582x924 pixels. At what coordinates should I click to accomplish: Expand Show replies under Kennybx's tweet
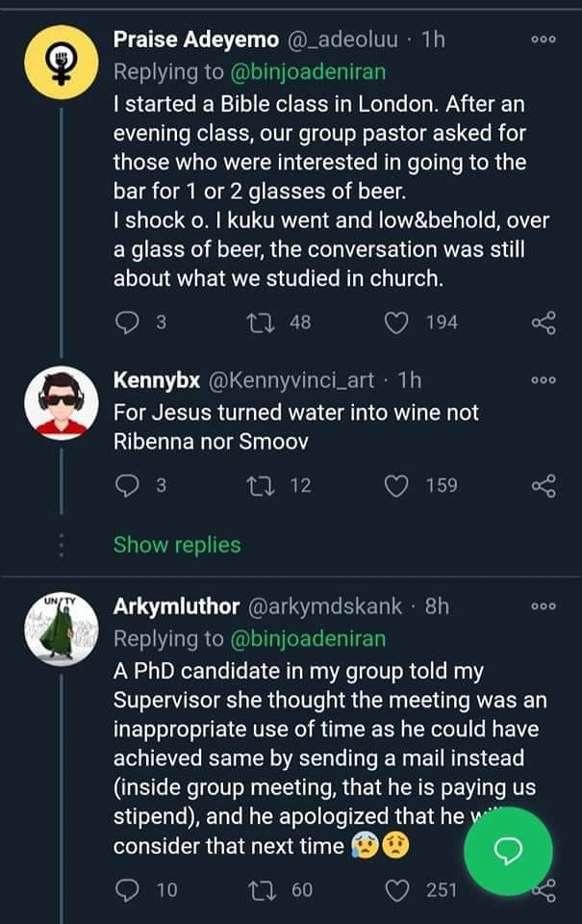click(177, 545)
